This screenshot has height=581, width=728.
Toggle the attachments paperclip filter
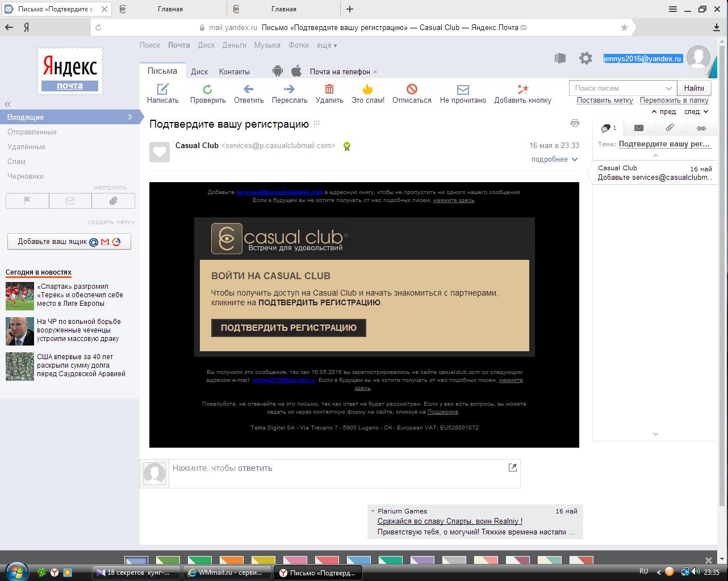pos(114,201)
